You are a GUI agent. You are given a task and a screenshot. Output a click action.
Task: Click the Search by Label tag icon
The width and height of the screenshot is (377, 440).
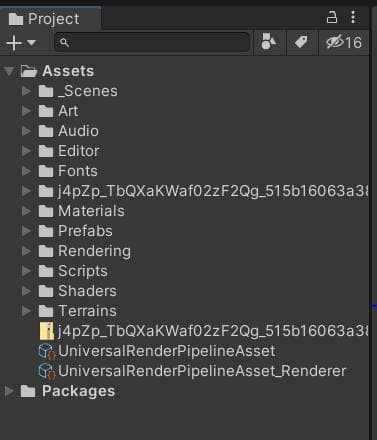point(301,42)
